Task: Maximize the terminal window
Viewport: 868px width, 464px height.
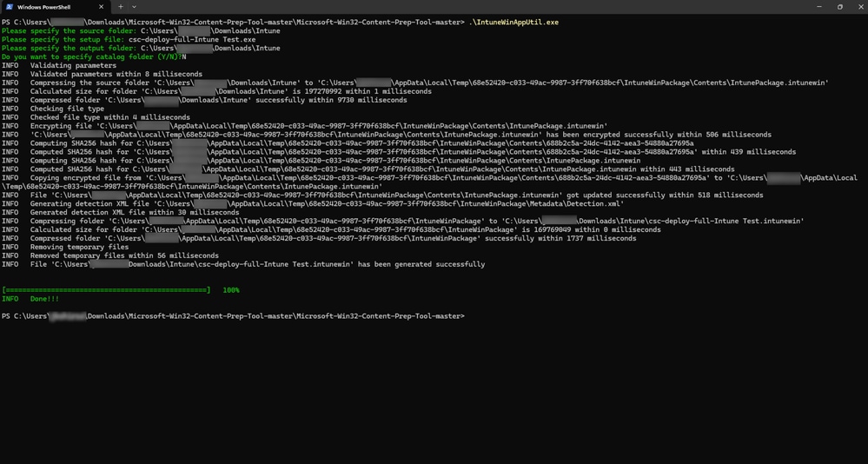Action: pyautogui.click(x=840, y=7)
